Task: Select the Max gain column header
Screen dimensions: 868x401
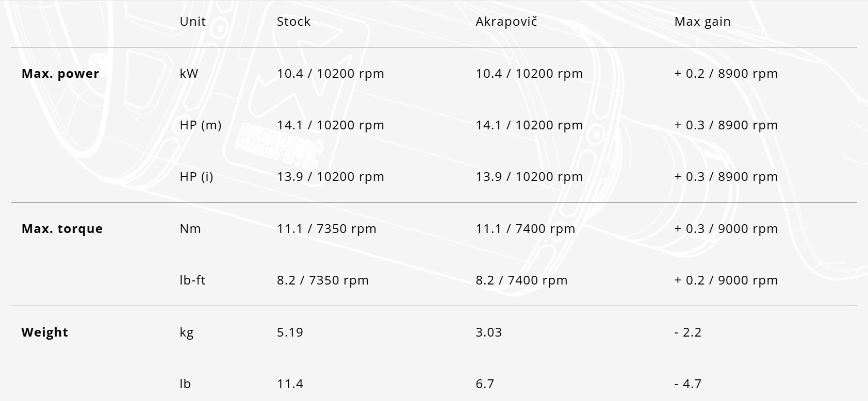Action: pyautogui.click(x=702, y=22)
